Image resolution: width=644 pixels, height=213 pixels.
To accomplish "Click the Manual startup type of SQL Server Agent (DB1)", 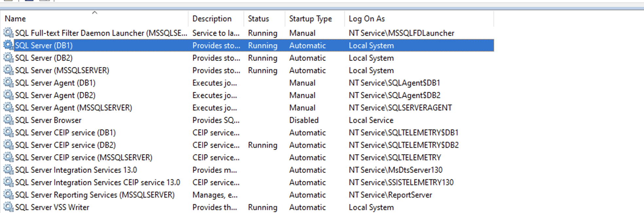I will [x=302, y=83].
